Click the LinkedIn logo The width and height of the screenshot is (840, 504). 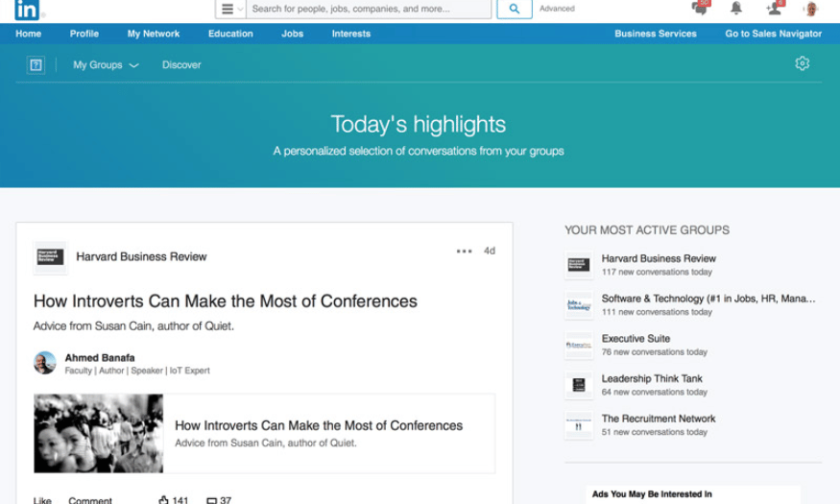point(26,9)
